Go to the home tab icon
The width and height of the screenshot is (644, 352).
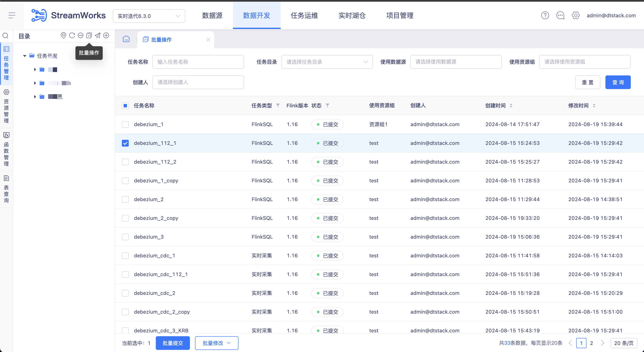pos(126,39)
